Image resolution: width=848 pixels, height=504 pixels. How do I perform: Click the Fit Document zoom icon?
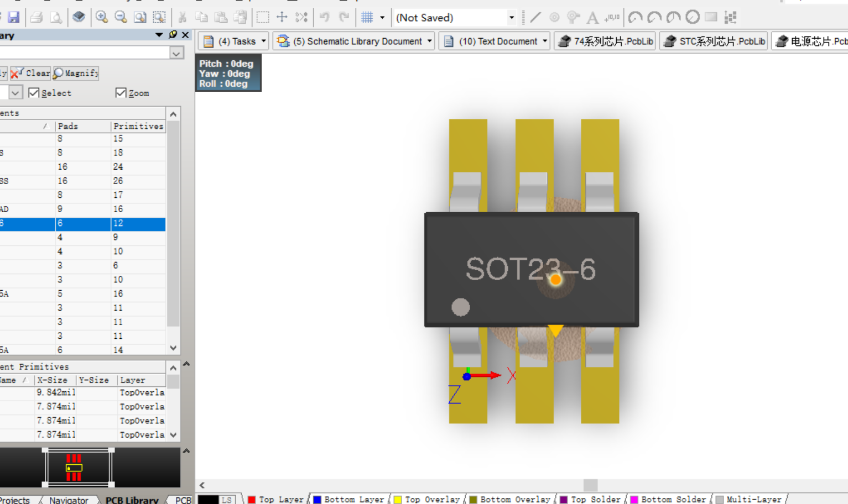click(140, 17)
